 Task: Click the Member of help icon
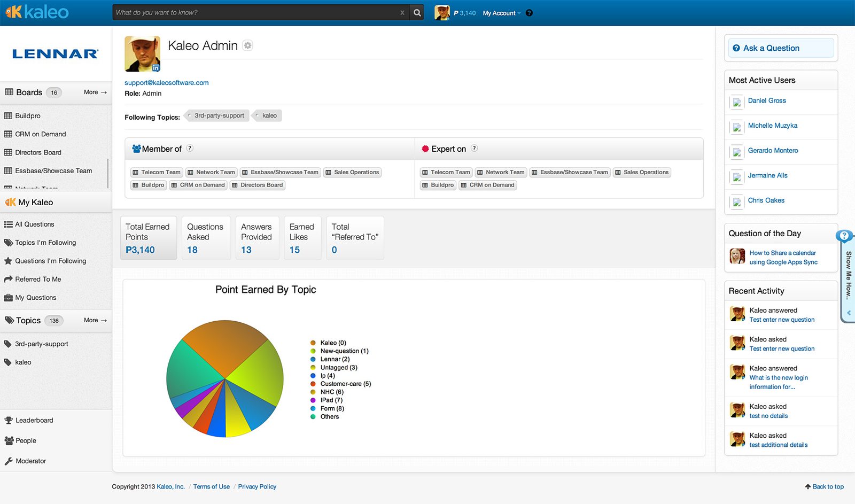(x=190, y=149)
